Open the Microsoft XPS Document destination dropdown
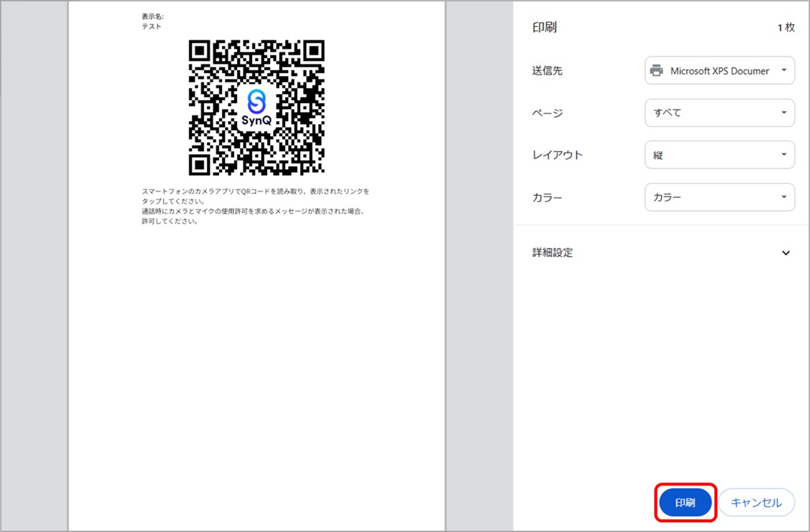Image resolution: width=810 pixels, height=532 pixels. [x=719, y=71]
